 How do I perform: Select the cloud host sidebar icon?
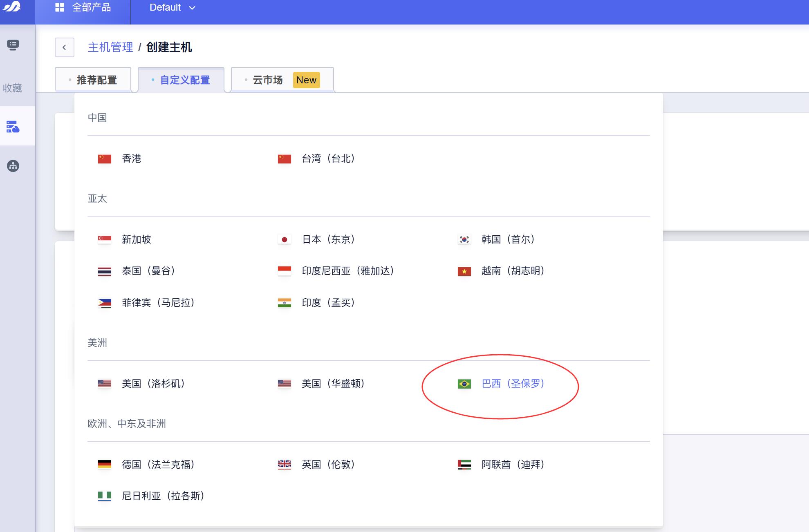[x=13, y=127]
